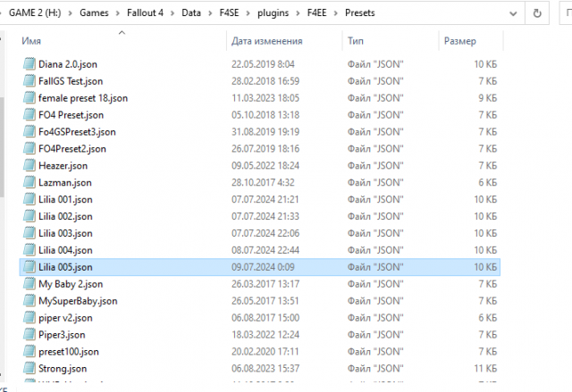Click the Piper3.json file icon

tap(29, 335)
